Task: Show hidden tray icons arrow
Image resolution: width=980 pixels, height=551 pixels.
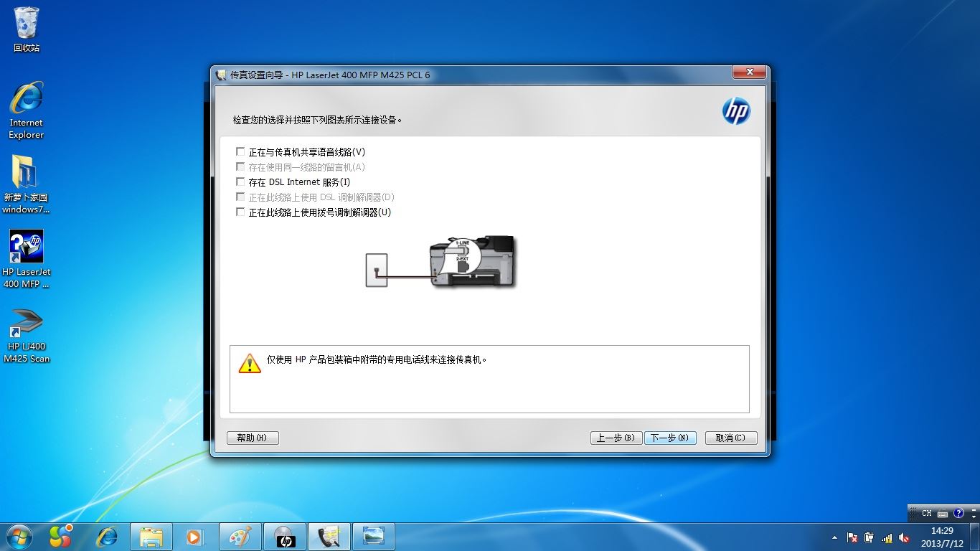Action: [834, 537]
